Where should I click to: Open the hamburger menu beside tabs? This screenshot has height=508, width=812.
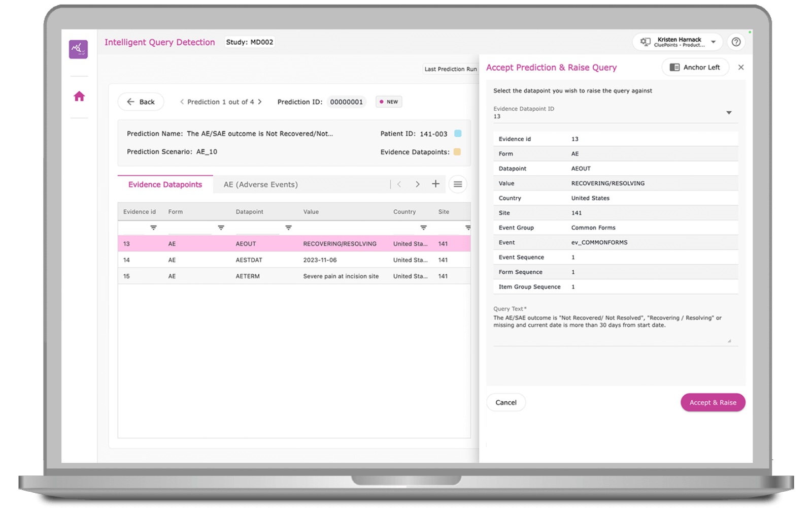(x=458, y=184)
